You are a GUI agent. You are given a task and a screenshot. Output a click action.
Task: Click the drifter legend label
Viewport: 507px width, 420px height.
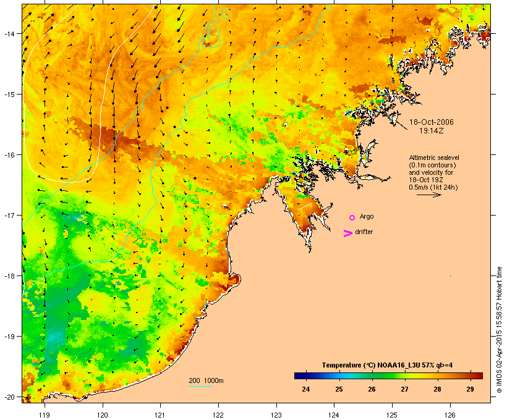(x=364, y=232)
